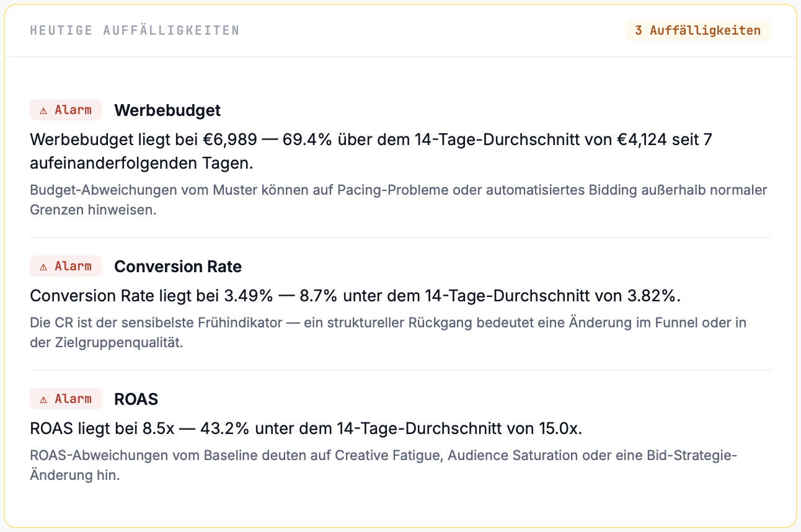The height and width of the screenshot is (532, 801).
Task: Click the warning triangle icon beside ROAS
Action: pyautogui.click(x=43, y=399)
